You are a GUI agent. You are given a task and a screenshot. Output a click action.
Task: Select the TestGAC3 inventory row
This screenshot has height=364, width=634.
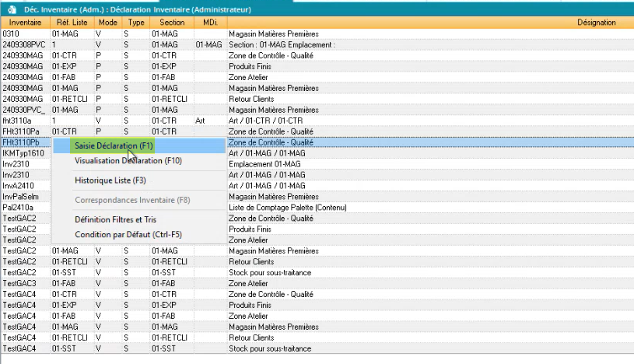(23, 284)
